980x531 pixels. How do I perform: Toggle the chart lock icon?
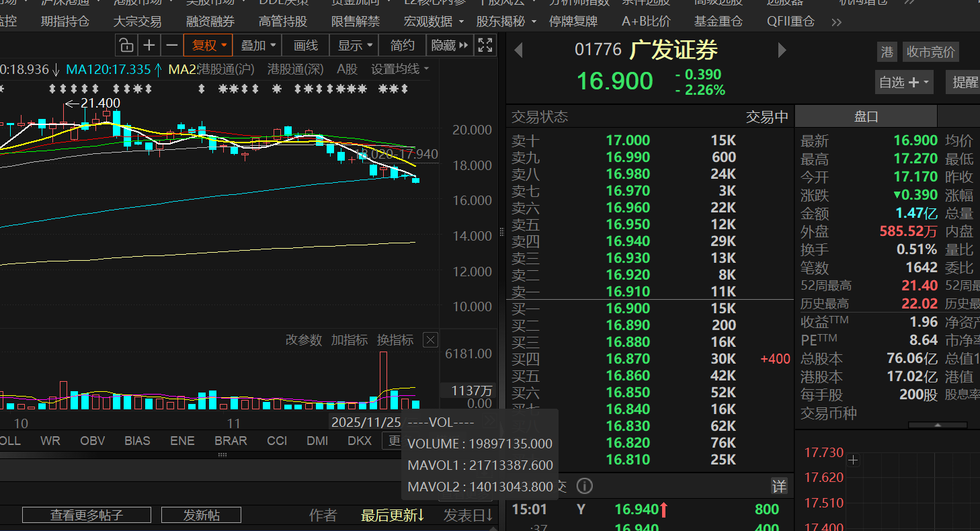(x=126, y=46)
